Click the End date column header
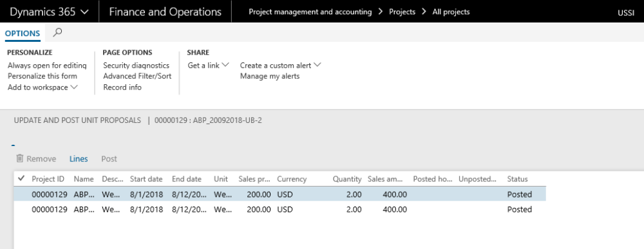Image resolution: width=644 pixels, height=249 pixels. click(x=187, y=179)
